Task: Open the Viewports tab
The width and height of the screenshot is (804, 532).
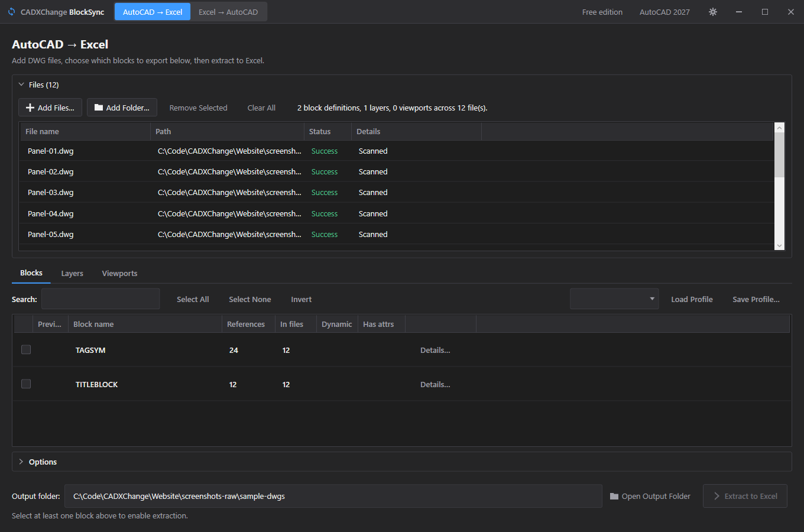Action: coord(119,274)
